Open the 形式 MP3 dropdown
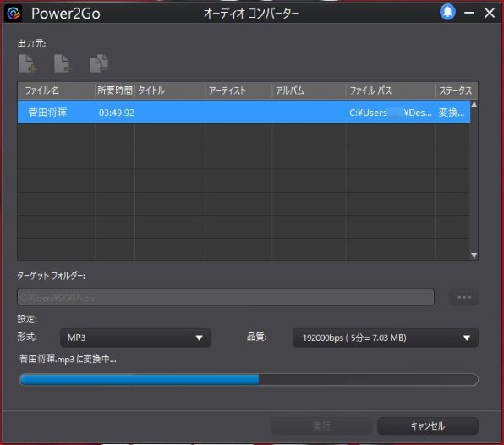Screen dimensions: 504x445 135,338
